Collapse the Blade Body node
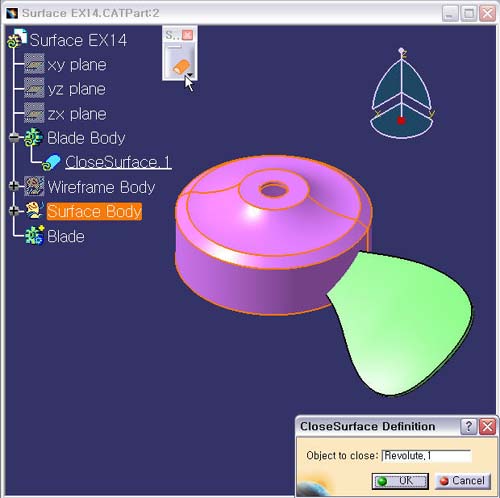Screen dimensions: 500x498 coord(14,137)
